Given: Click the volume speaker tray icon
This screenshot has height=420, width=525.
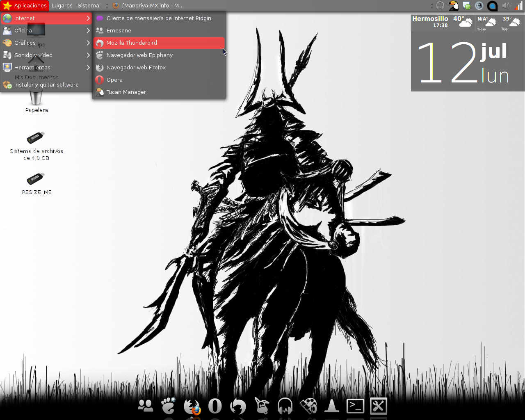Looking at the screenshot, I should point(506,6).
